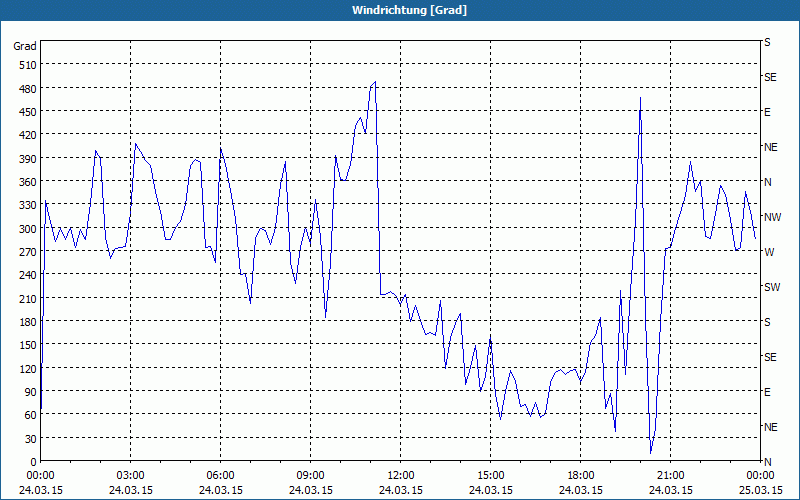800x500 pixels.
Task: Click the N compass label level with 0
Action: pos(767,462)
